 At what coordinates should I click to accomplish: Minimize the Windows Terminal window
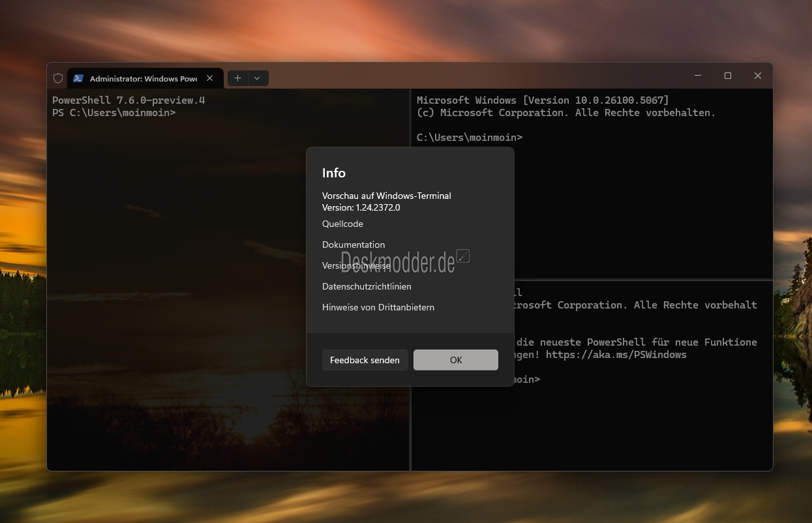point(698,76)
